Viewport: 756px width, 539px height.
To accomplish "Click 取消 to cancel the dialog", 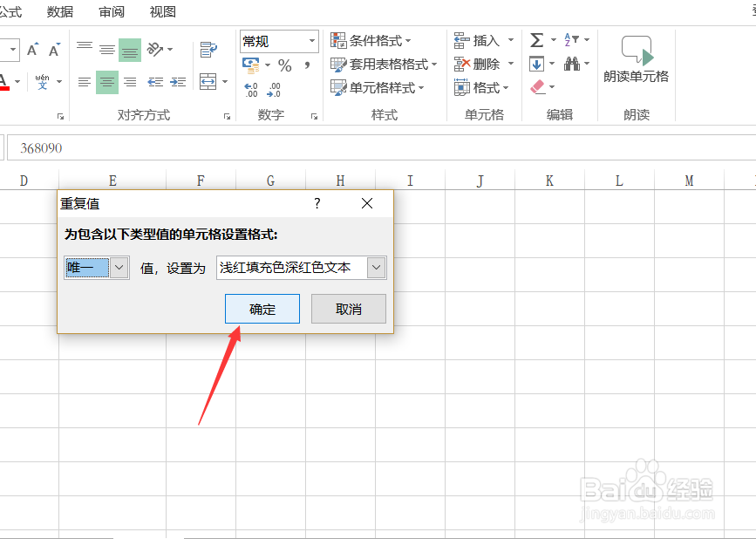I will click(x=349, y=309).
